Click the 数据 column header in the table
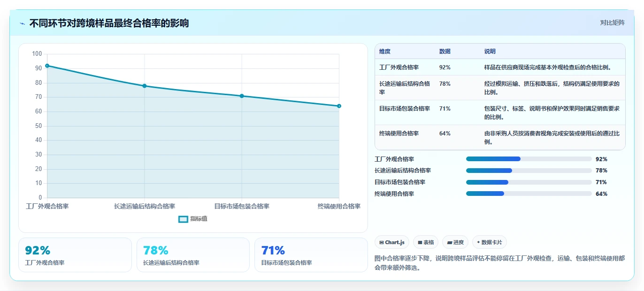 point(445,52)
